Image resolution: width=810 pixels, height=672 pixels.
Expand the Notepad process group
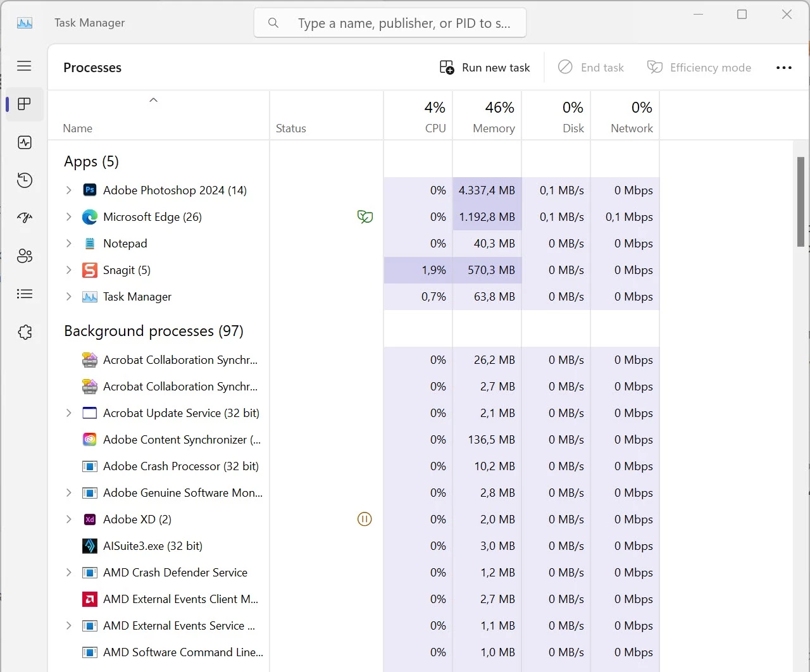coord(69,243)
